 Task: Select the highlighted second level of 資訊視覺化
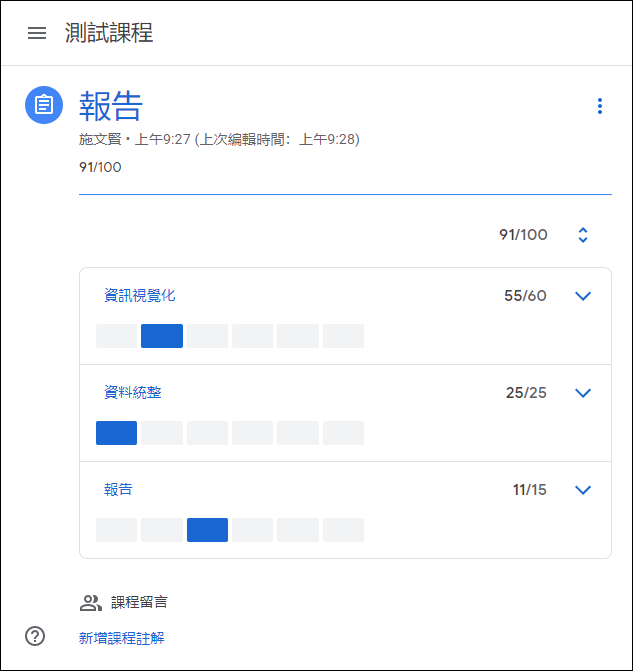pyautogui.click(x=162, y=336)
